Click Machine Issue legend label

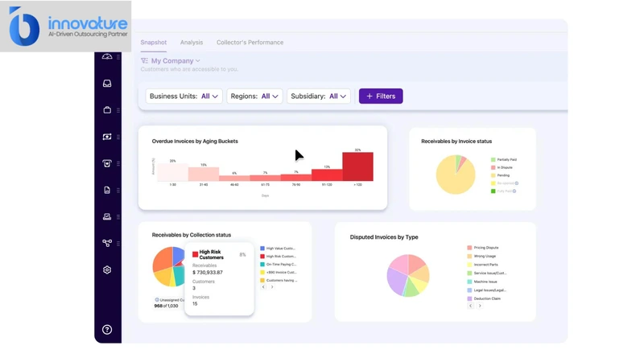click(485, 282)
